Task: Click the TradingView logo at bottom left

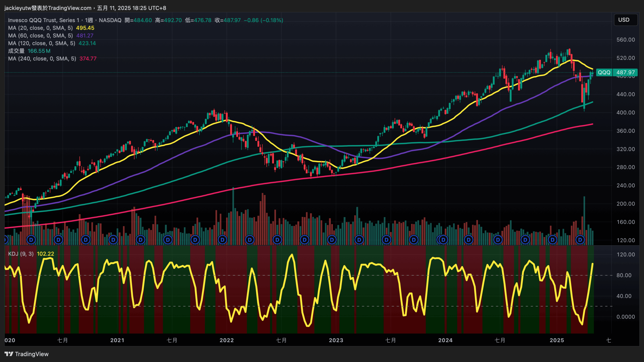Action: pyautogui.click(x=26, y=354)
